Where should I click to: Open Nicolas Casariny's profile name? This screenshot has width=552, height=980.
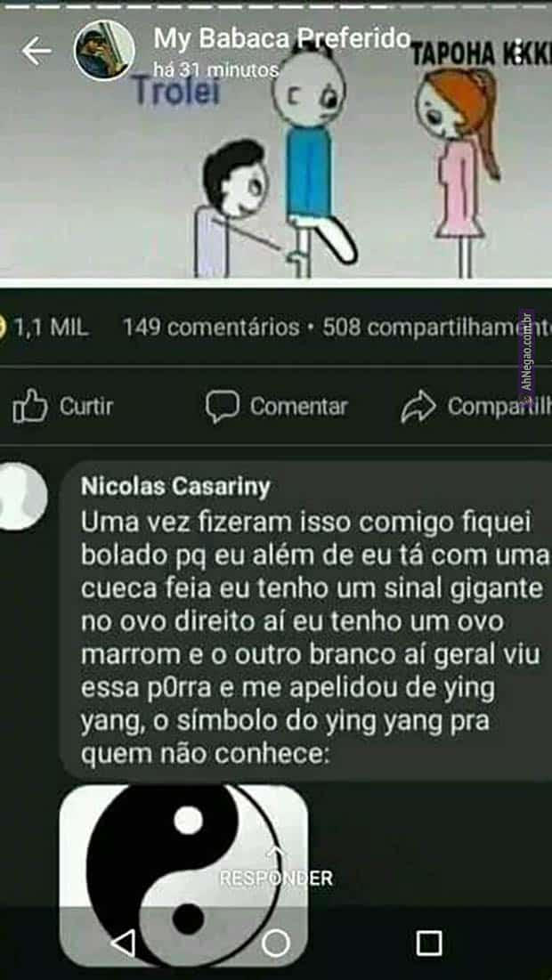175,486
